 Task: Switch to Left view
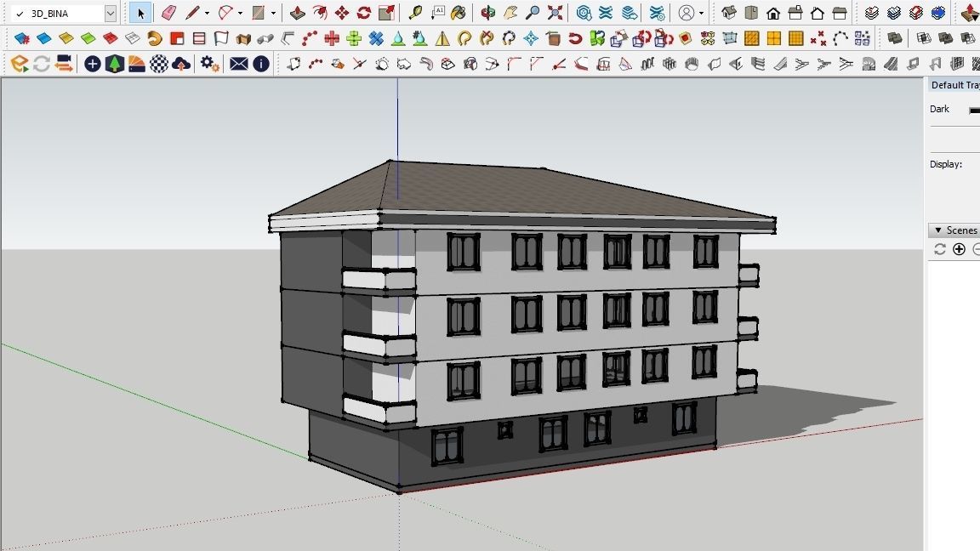point(840,13)
